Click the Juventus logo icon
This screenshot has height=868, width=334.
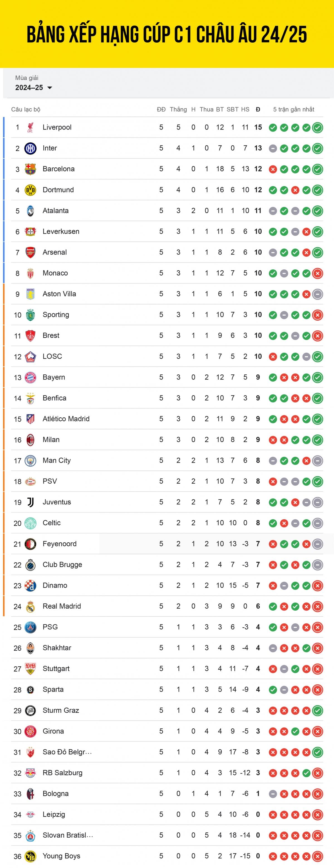tap(30, 502)
